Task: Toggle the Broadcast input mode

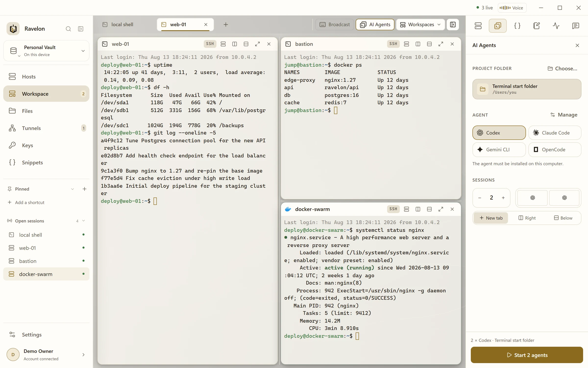Action: tap(335, 25)
